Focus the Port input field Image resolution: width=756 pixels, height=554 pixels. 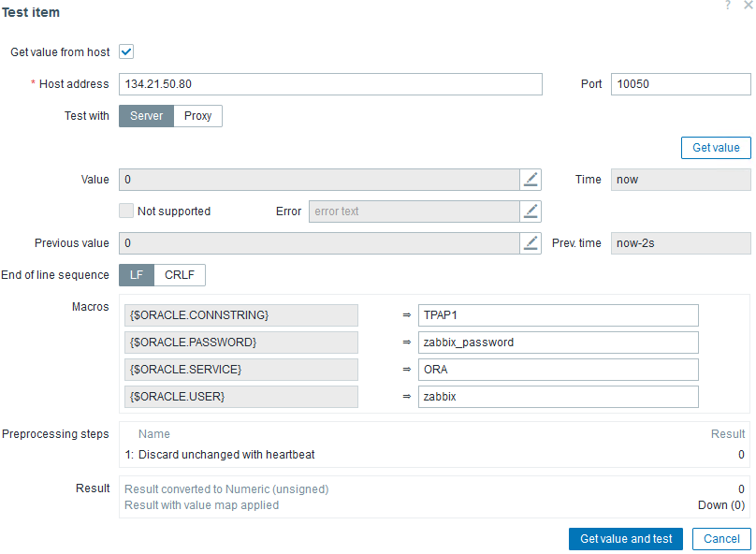tap(680, 84)
